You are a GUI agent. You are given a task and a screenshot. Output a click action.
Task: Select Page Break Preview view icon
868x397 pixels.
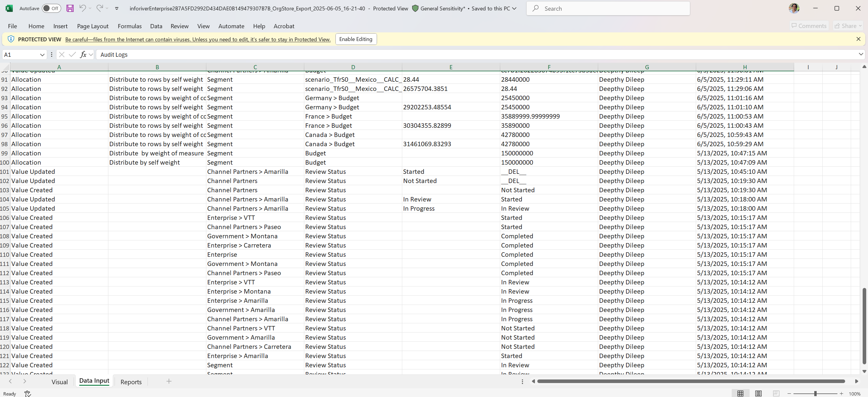point(776,394)
